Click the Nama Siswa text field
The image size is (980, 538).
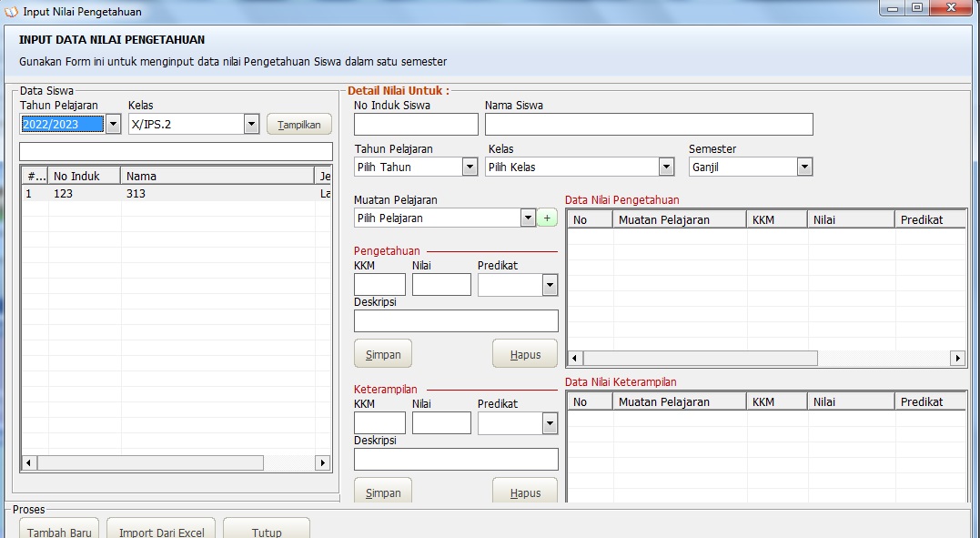click(648, 125)
